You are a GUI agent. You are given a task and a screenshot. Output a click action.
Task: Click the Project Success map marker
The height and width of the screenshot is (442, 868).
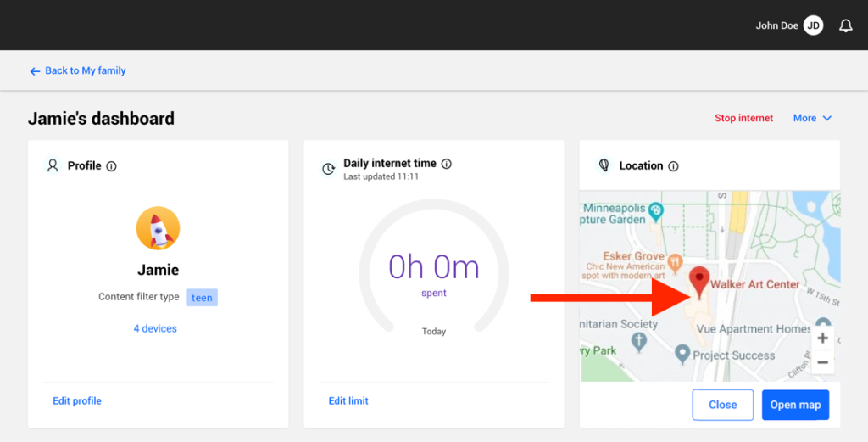pos(682,354)
